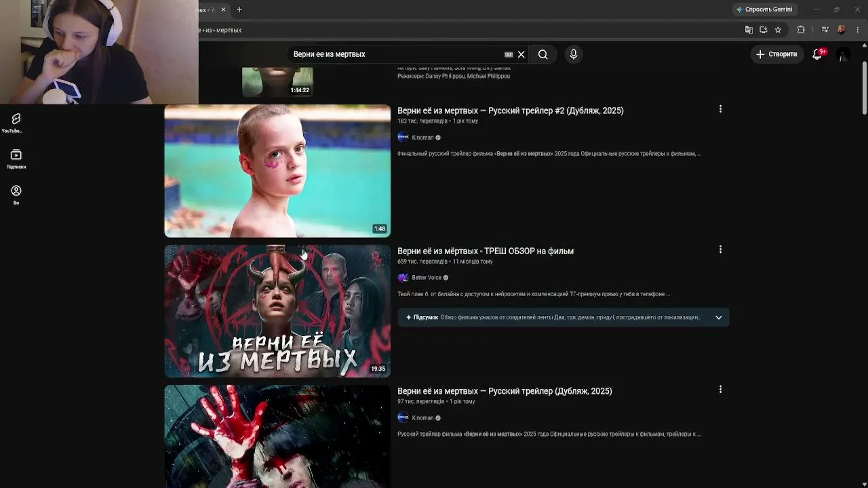The width and height of the screenshot is (868, 488).
Task: Click '183 тис. переглядів' view count
Action: coord(422,121)
